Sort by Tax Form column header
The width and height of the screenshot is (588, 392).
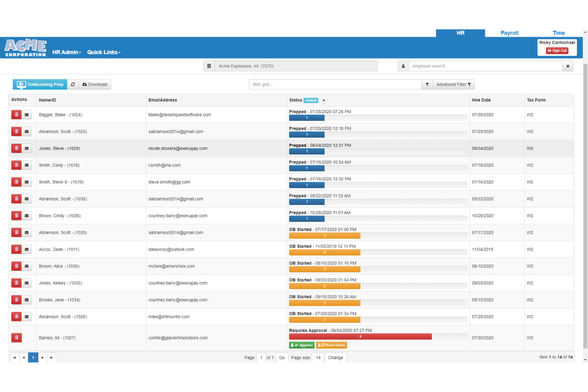point(536,100)
